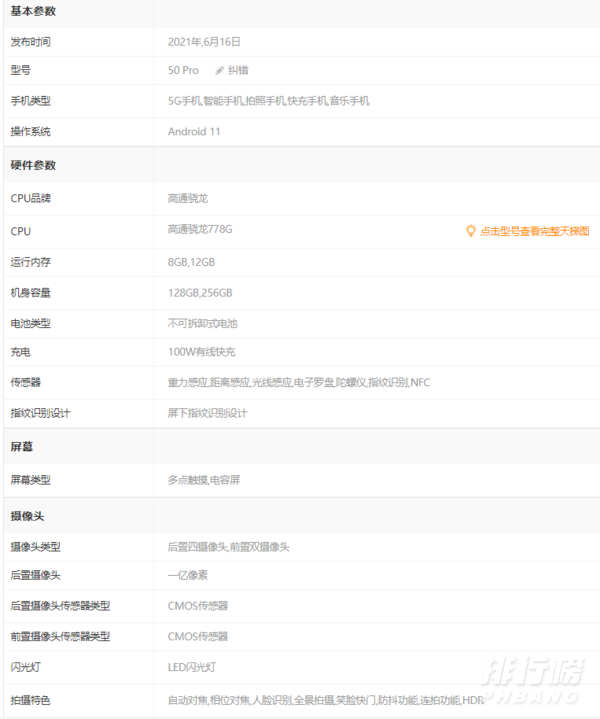The image size is (600, 719).
Task: Click the 后置摄像头 label
Action: [35, 575]
